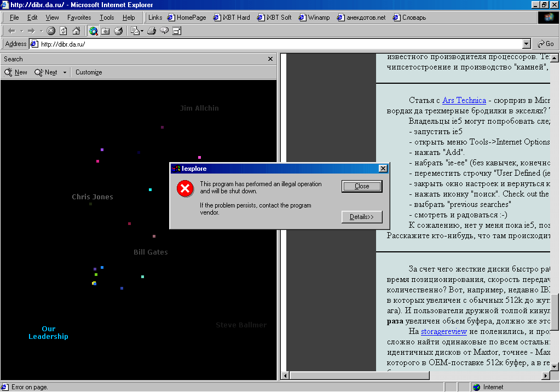Viewport: 560px width, 392px height.
Task: Close the Iexplore dialog with X
Action: 383,168
